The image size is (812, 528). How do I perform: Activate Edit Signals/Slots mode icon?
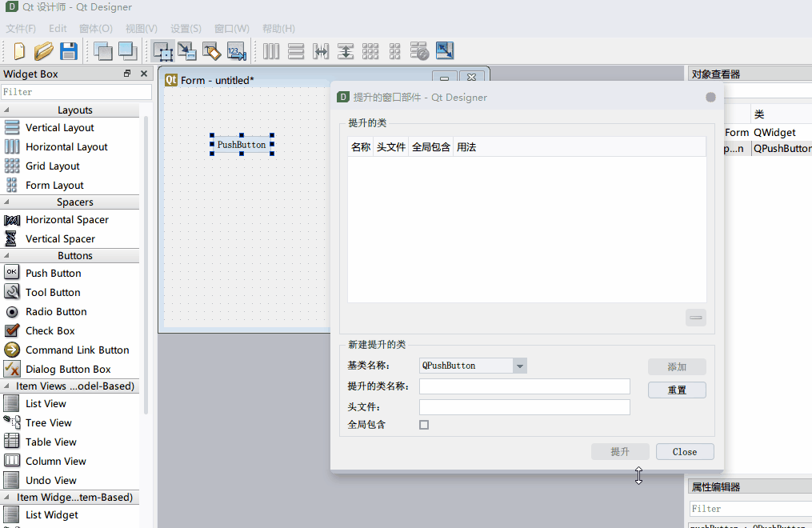click(x=187, y=51)
